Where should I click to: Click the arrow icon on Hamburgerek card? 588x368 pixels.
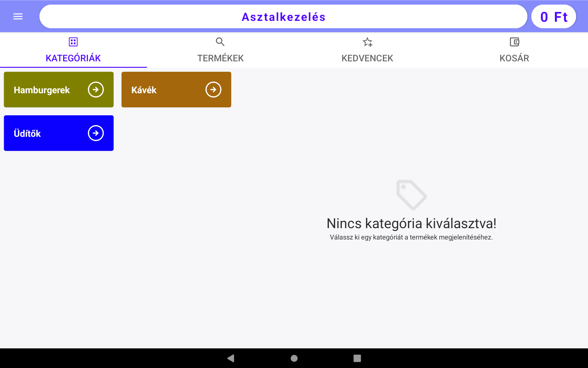(96, 89)
